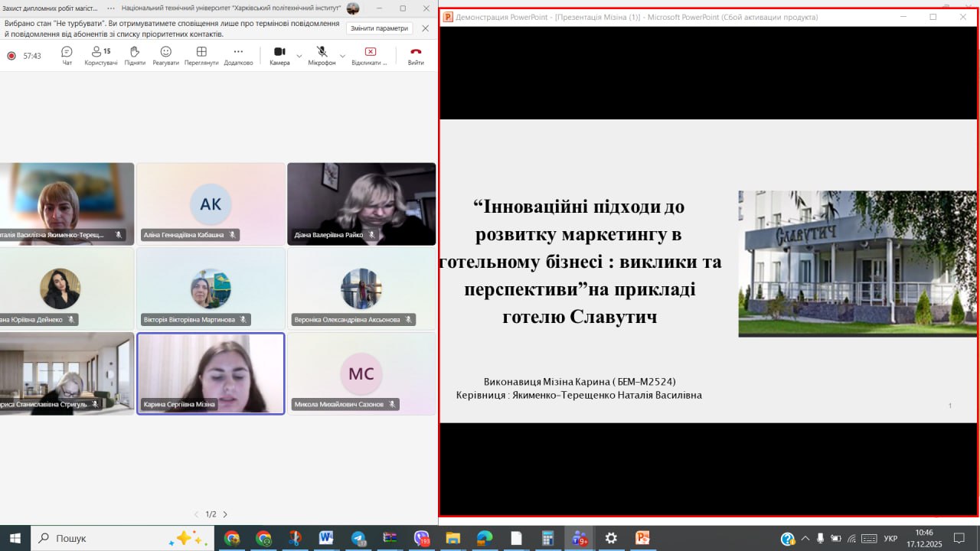The width and height of the screenshot is (980, 551).
Task: Select Карина Сергіївна Мізіна video tile
Action: [211, 373]
